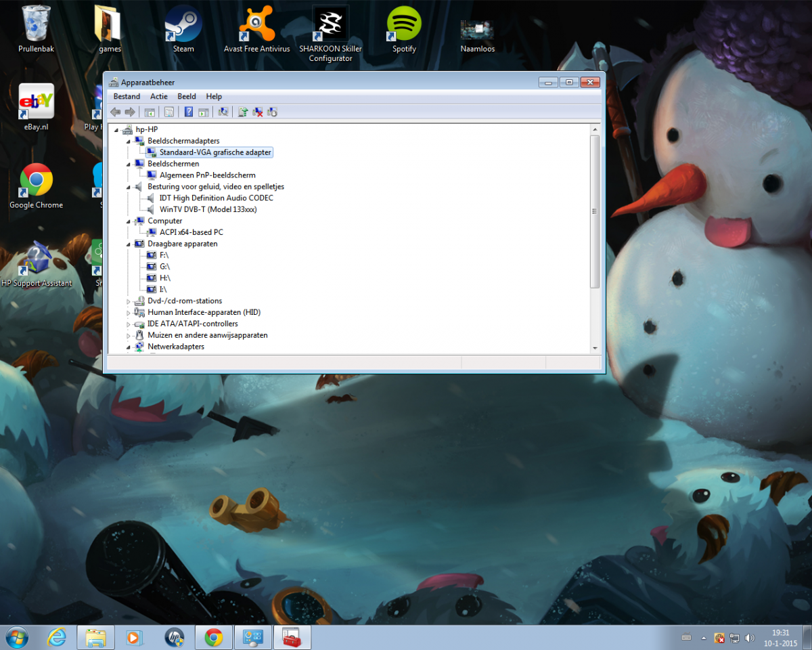Expand Human Interface-apparaten (HID)
The width and height of the screenshot is (812, 650).
(129, 313)
